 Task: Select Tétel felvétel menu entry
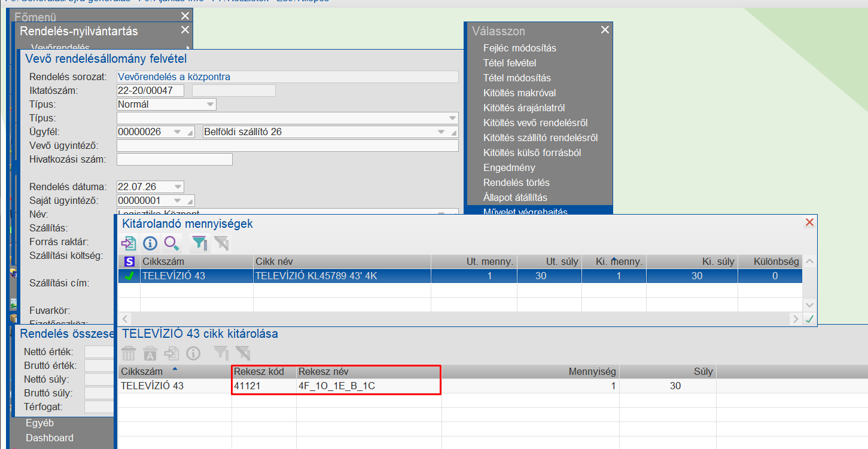510,63
